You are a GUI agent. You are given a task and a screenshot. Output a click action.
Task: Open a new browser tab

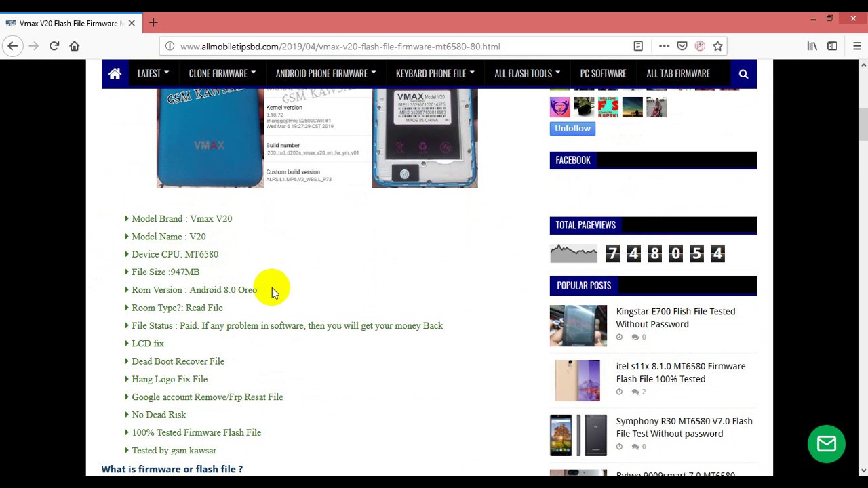[153, 23]
